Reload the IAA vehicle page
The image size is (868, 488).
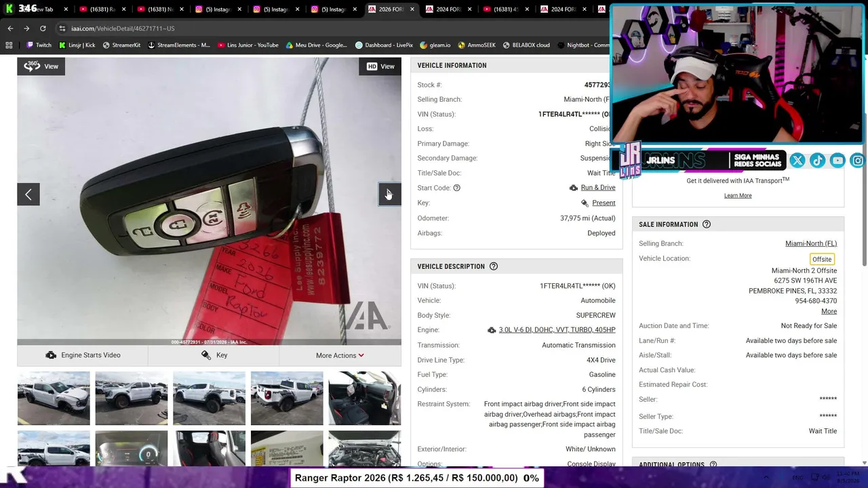pyautogui.click(x=43, y=28)
